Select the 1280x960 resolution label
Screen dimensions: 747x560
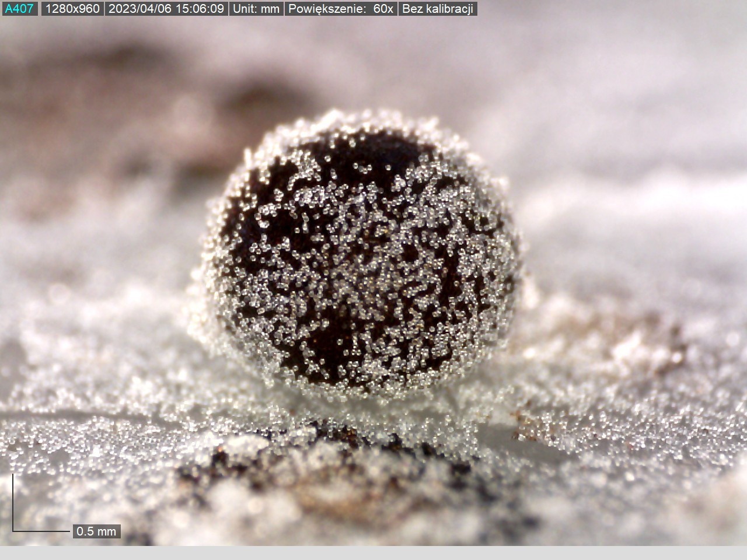click(72, 9)
